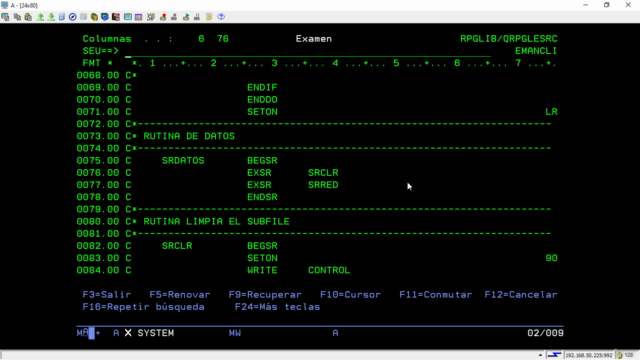This screenshot has height=360, width=640.
Task: Click sequence number 0068.00
Action: (98, 75)
